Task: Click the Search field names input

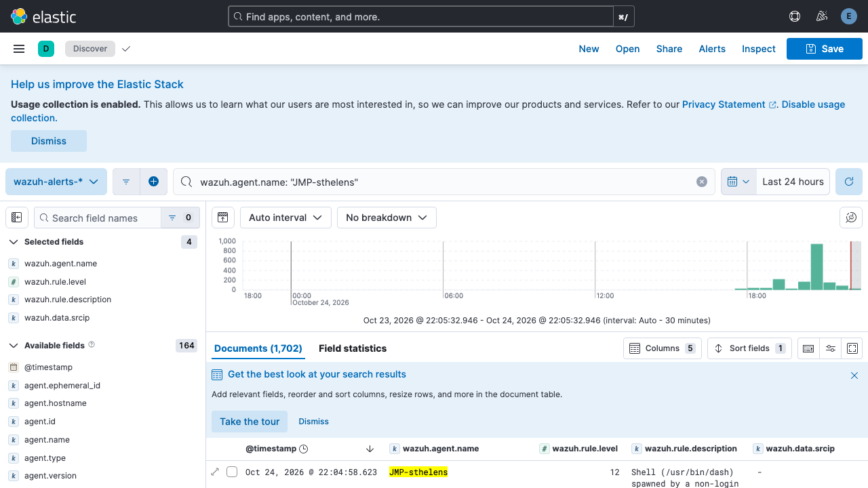Action: 98,218
